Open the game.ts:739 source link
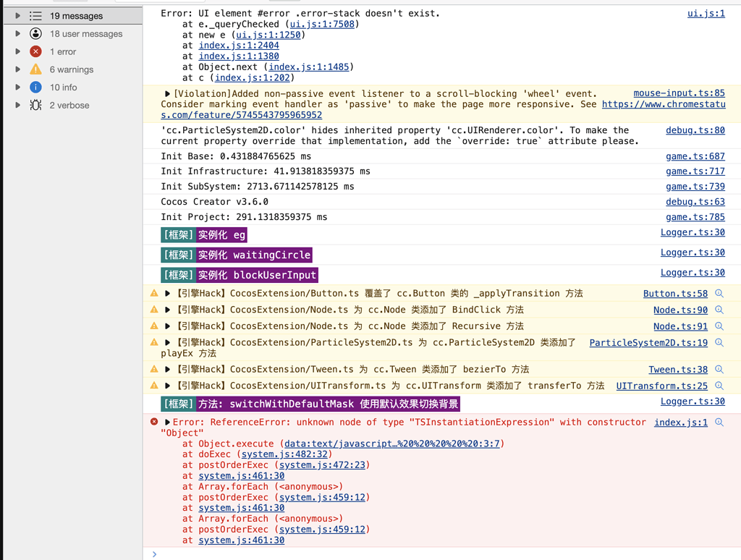 pos(695,187)
